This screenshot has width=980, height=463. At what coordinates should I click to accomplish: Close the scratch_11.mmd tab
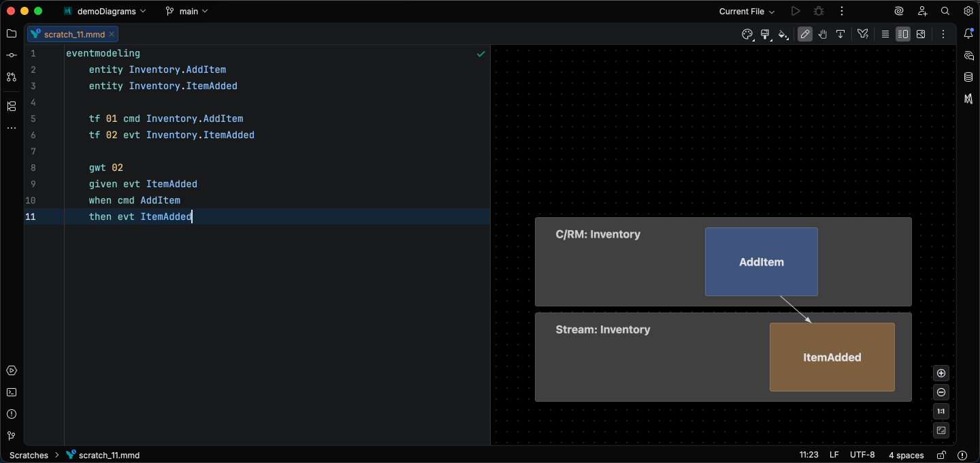coord(112,34)
